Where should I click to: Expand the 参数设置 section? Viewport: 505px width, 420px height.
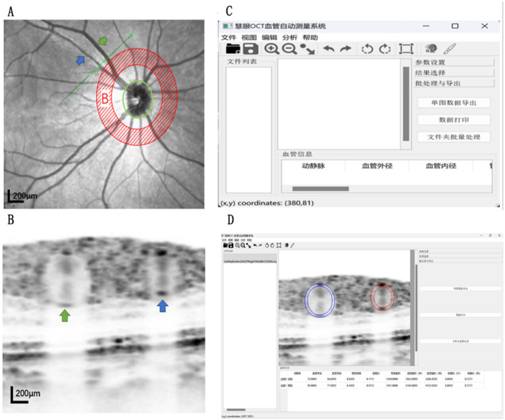(x=454, y=62)
